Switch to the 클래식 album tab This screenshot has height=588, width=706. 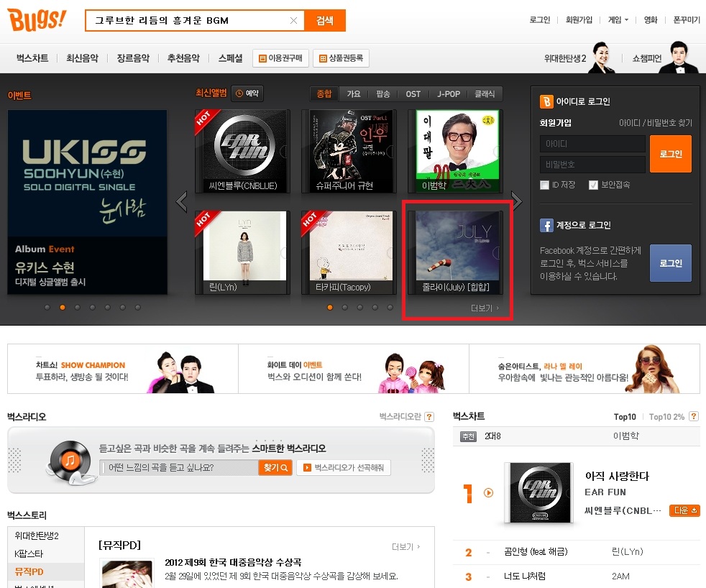(x=485, y=93)
